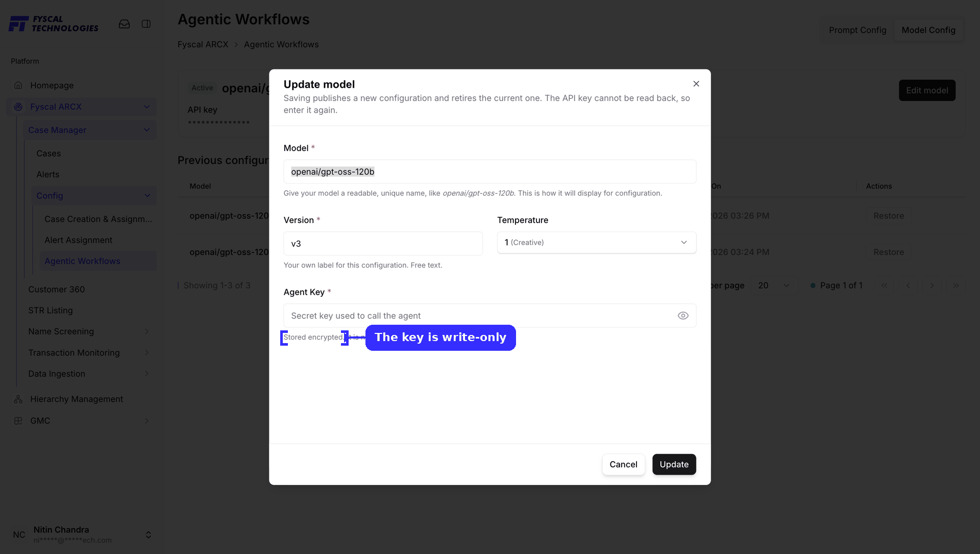
Task: Click into the Version field
Action: click(x=383, y=244)
